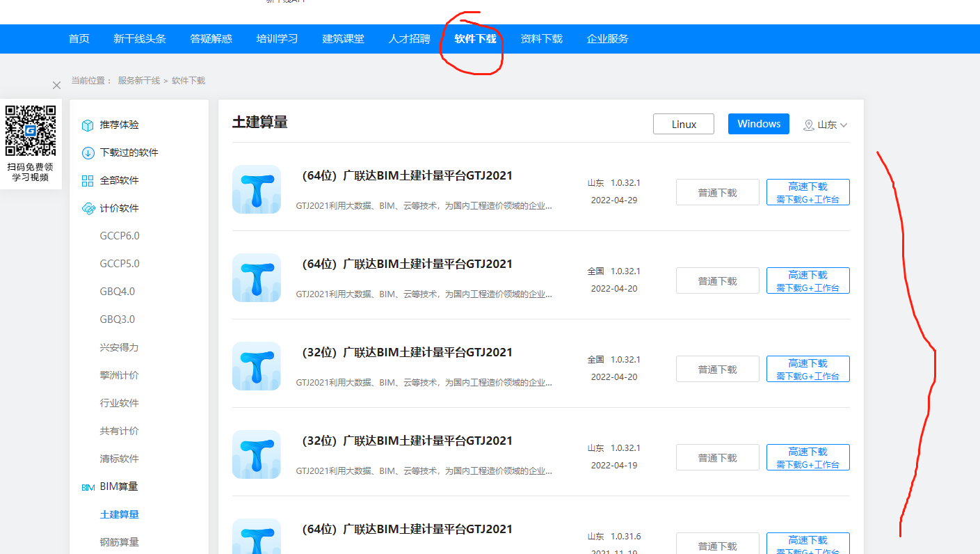This screenshot has width=980, height=554.
Task: Select 擎洲计价 in sidebar
Action: [120, 375]
